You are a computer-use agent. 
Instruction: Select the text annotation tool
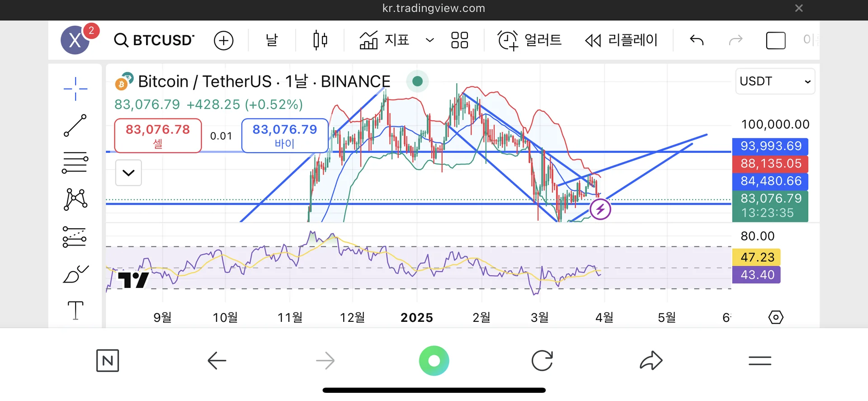(x=75, y=310)
